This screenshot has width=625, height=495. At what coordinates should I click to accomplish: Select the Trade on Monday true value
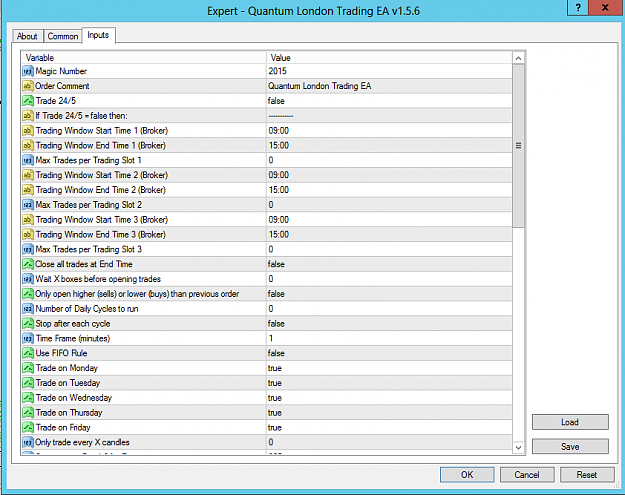tap(275, 368)
